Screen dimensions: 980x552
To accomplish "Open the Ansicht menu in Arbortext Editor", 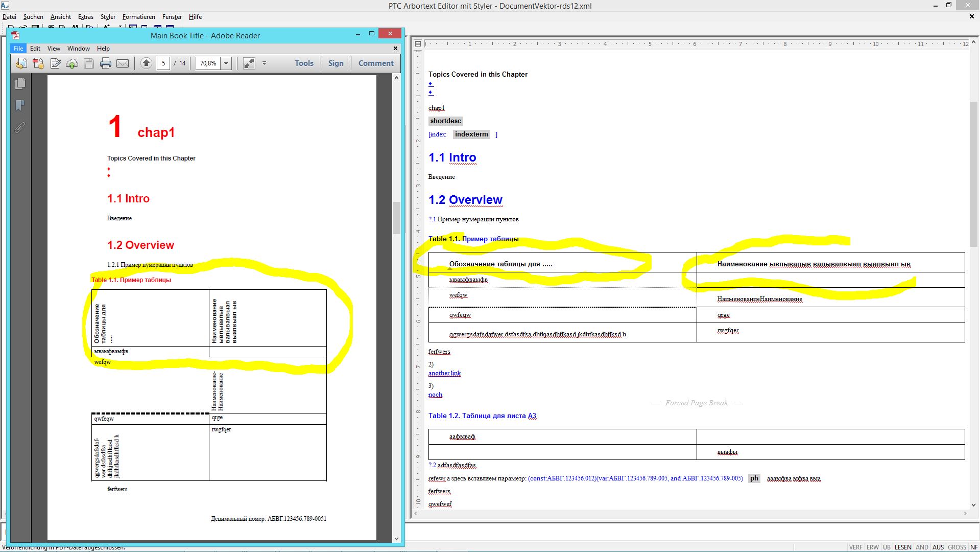I will tap(61, 17).
